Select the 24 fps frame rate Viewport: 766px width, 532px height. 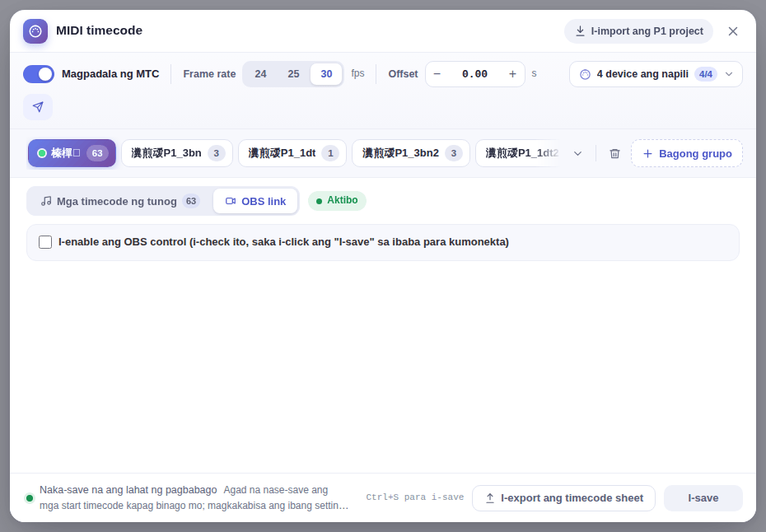pos(260,74)
